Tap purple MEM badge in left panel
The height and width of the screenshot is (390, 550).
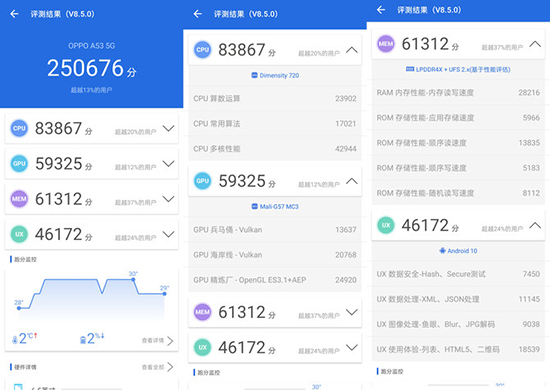pyautogui.click(x=19, y=199)
